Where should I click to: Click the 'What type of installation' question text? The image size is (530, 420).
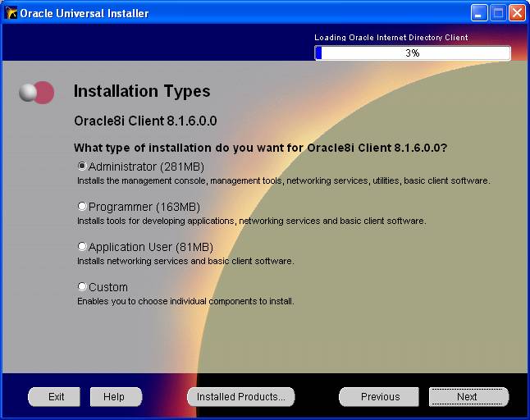click(x=260, y=148)
